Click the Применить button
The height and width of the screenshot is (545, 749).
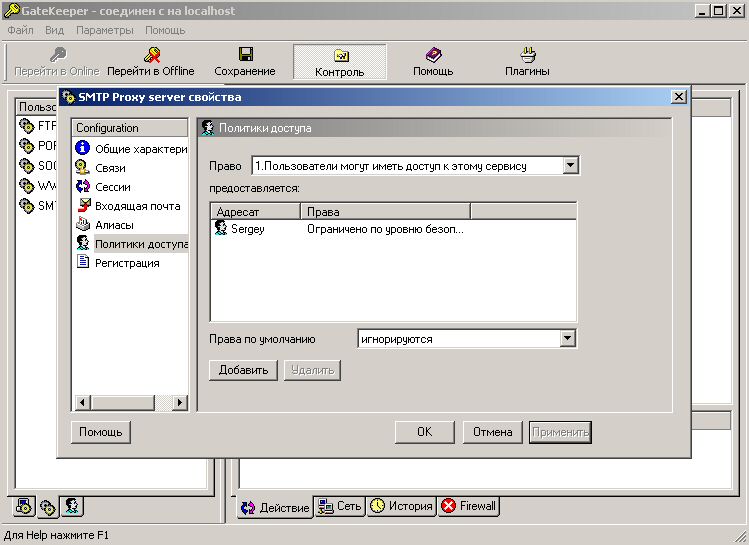560,432
